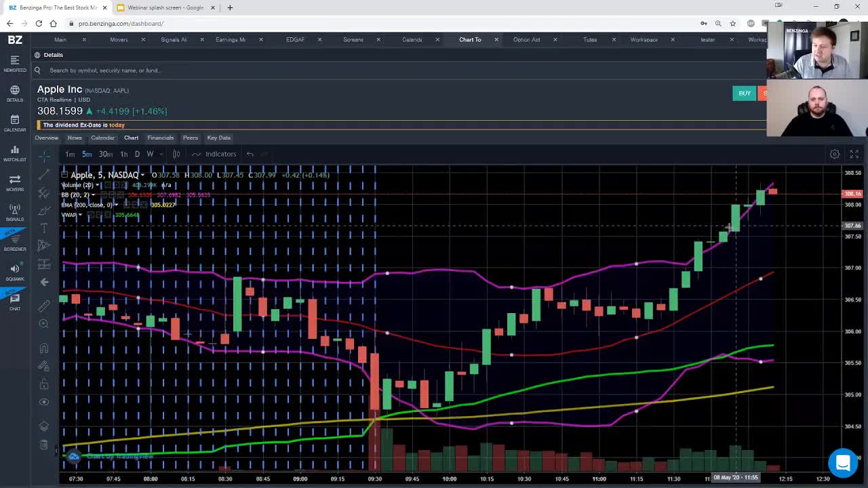Toggle lock all drawing tools
This screenshot has height=488, width=868.
coord(44,384)
